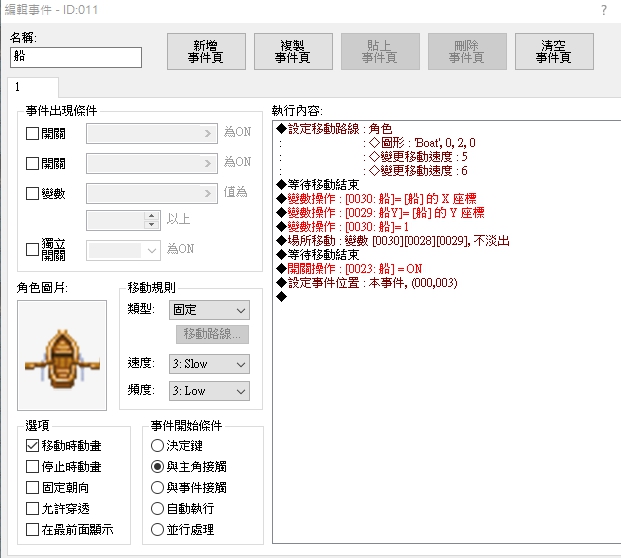Select the 並行處理 trigger radio button
The width and height of the screenshot is (621, 558).
tap(157, 529)
